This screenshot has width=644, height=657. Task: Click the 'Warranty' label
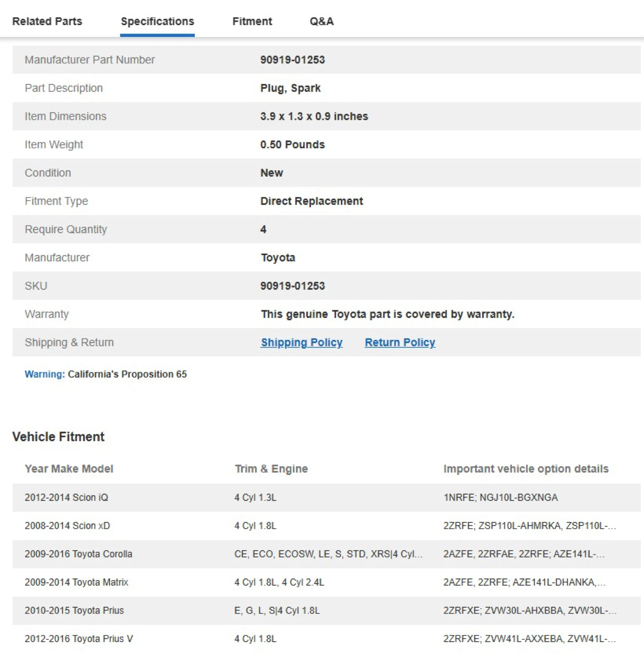47,314
